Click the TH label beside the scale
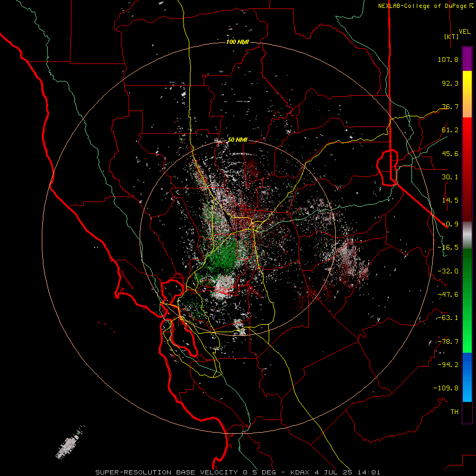This screenshot has height=476, width=476. tap(454, 412)
